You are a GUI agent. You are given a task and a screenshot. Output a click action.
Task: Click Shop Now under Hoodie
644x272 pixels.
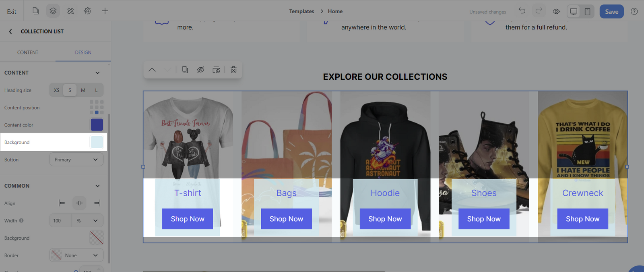[x=385, y=219]
